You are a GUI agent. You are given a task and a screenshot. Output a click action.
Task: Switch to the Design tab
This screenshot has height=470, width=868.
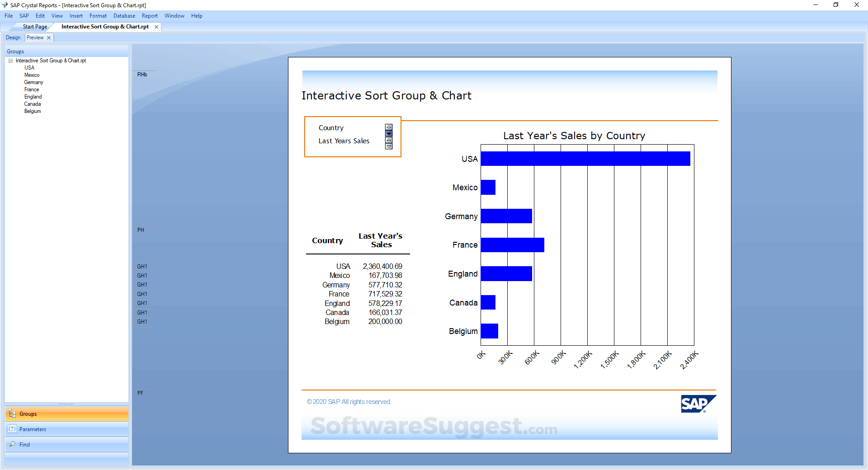13,38
